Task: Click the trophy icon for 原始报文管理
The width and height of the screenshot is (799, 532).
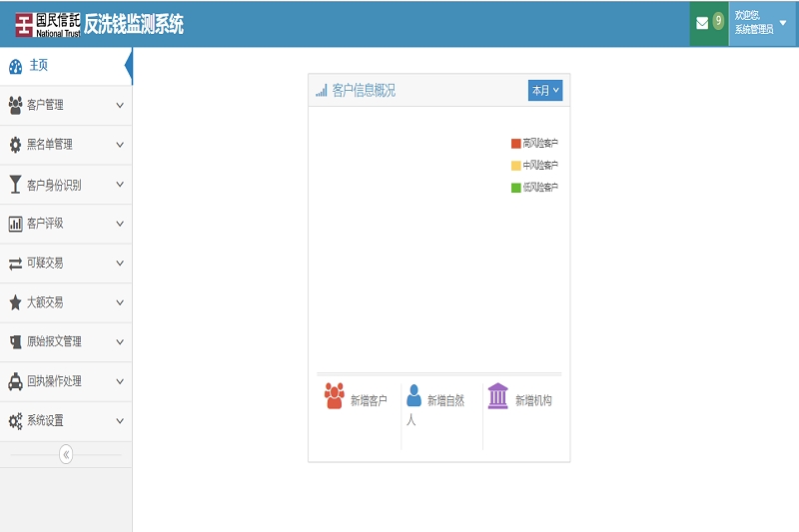Action: [x=15, y=341]
